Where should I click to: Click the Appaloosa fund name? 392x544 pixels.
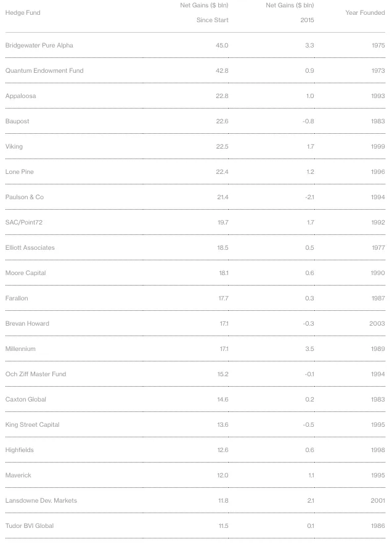(x=20, y=96)
